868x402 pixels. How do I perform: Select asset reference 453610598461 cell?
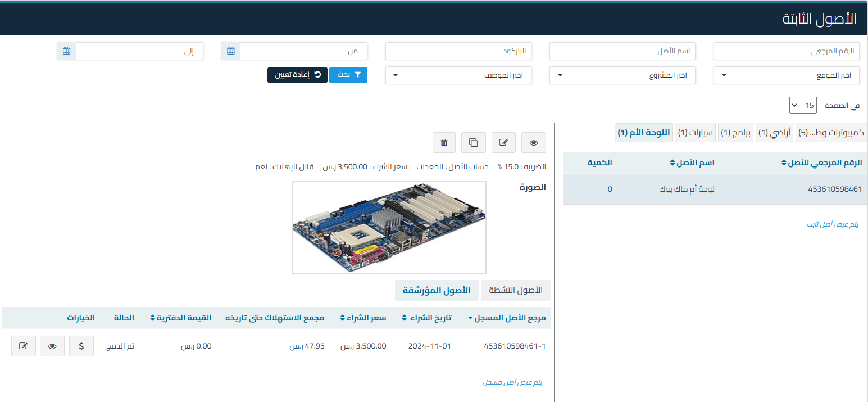point(835,189)
